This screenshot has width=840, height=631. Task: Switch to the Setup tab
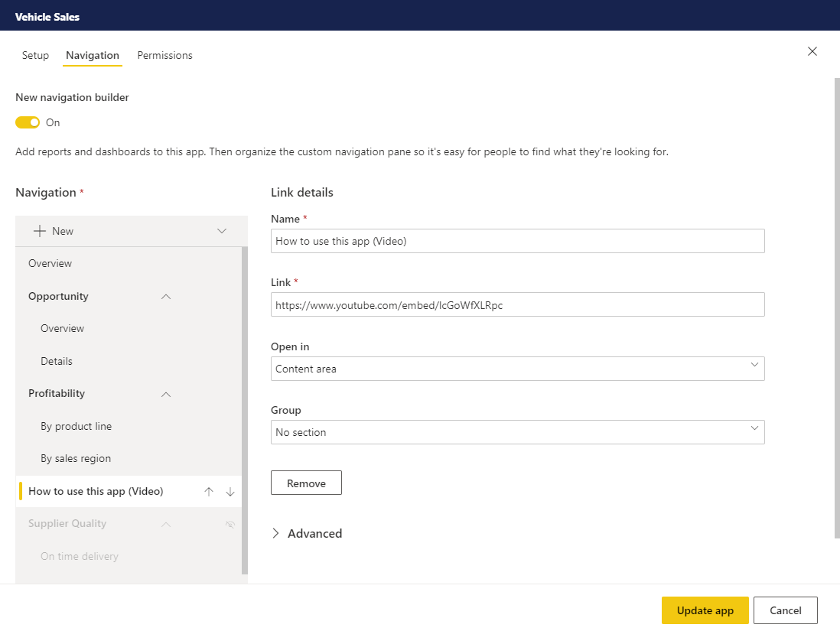pos(35,55)
